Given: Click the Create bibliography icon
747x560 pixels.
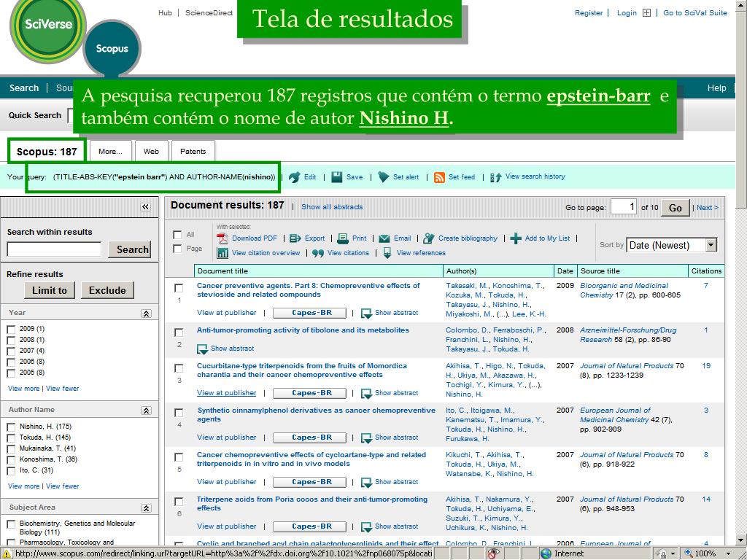Looking at the screenshot, I should [429, 238].
